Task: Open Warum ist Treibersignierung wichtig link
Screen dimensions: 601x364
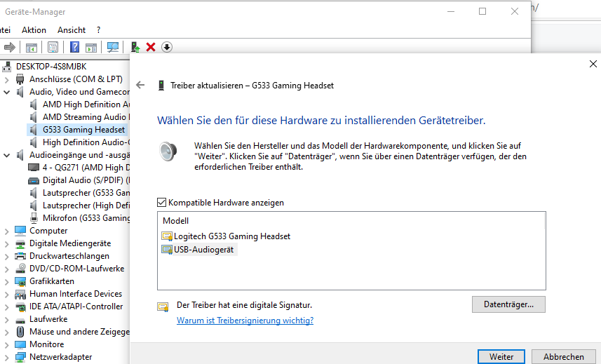Action: 245,321
